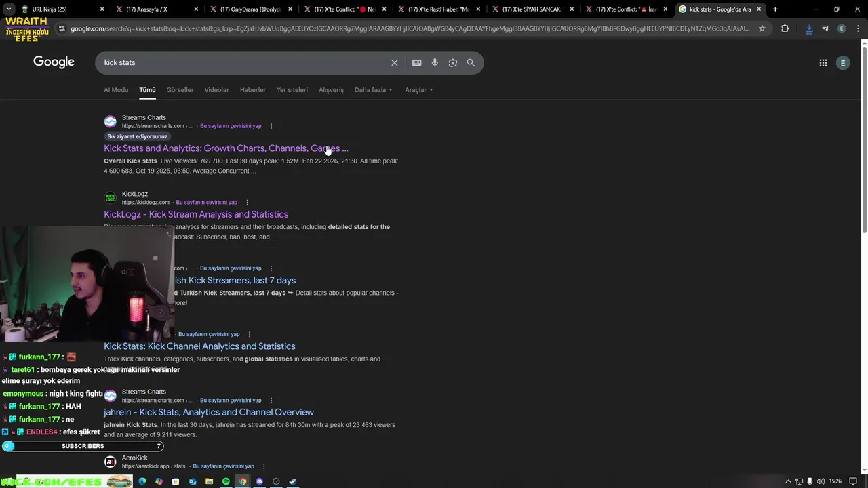Select the Videolar tab
This screenshot has height=488, width=868.
[216, 90]
